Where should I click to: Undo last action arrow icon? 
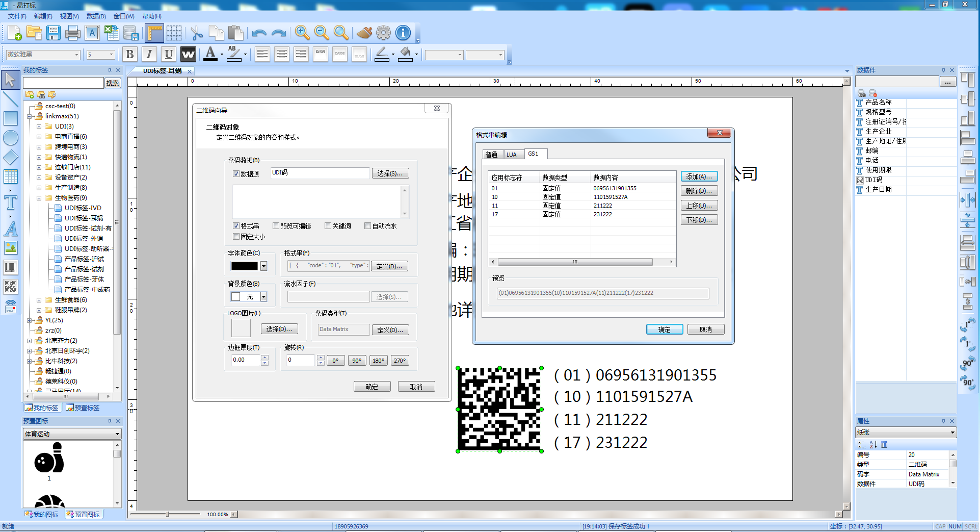pos(259,33)
